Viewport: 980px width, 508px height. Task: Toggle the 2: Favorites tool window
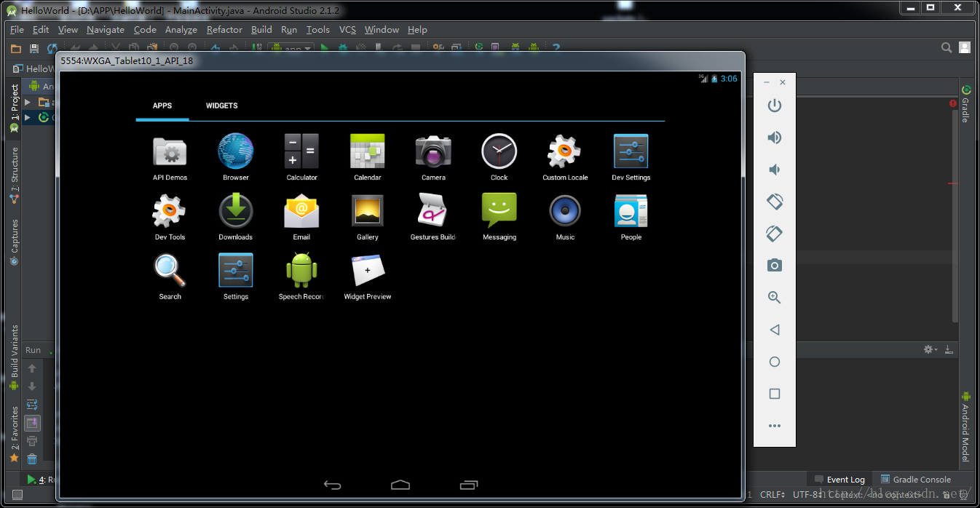[x=14, y=434]
